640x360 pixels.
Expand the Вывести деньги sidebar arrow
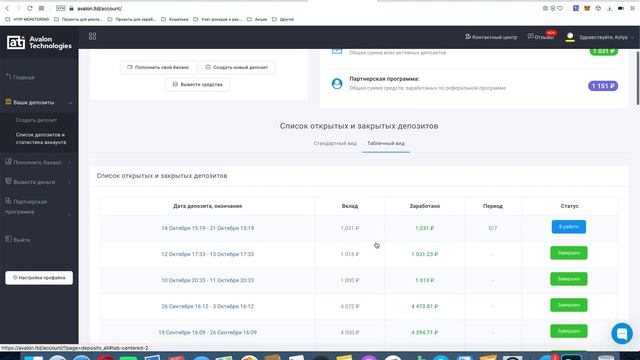[70, 182]
